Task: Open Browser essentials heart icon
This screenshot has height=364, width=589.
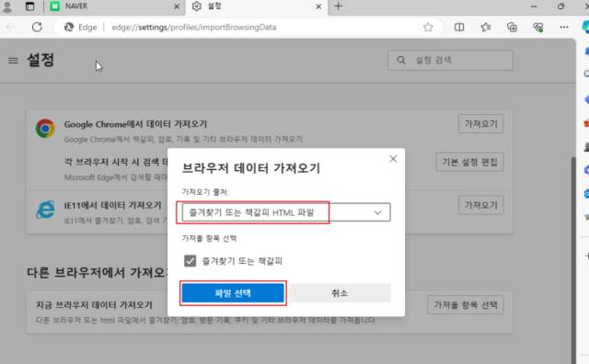Action: 537,27
